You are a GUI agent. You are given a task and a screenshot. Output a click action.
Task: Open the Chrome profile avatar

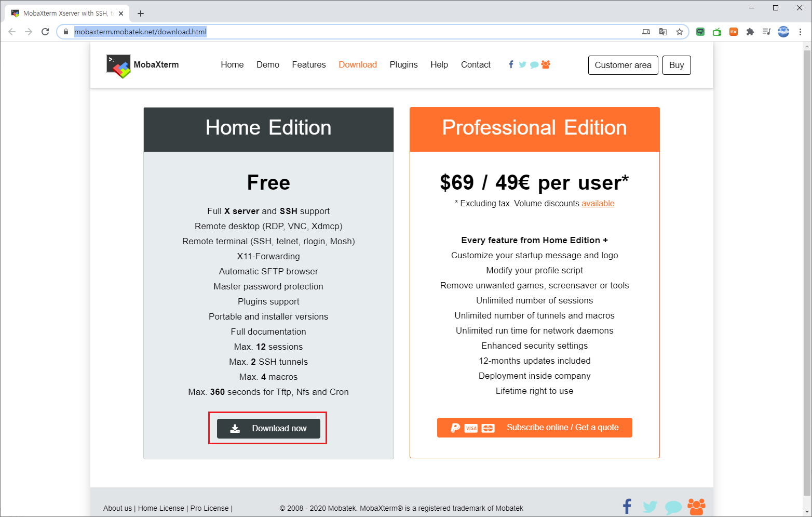(783, 32)
